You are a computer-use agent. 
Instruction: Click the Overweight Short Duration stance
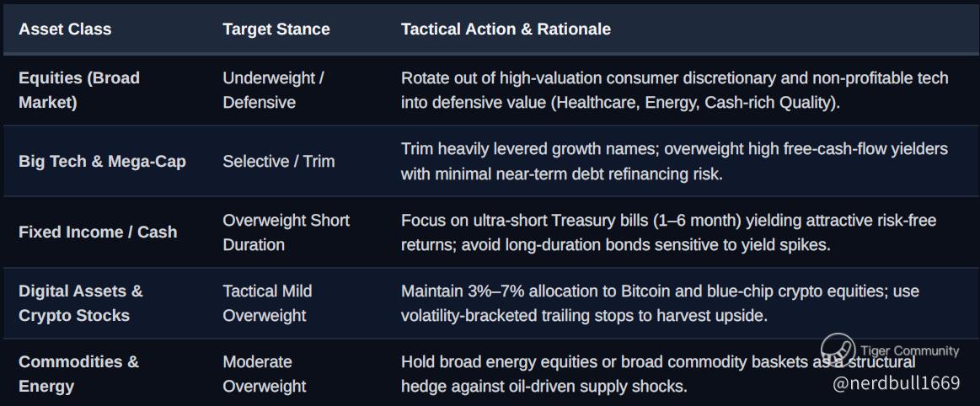point(287,232)
